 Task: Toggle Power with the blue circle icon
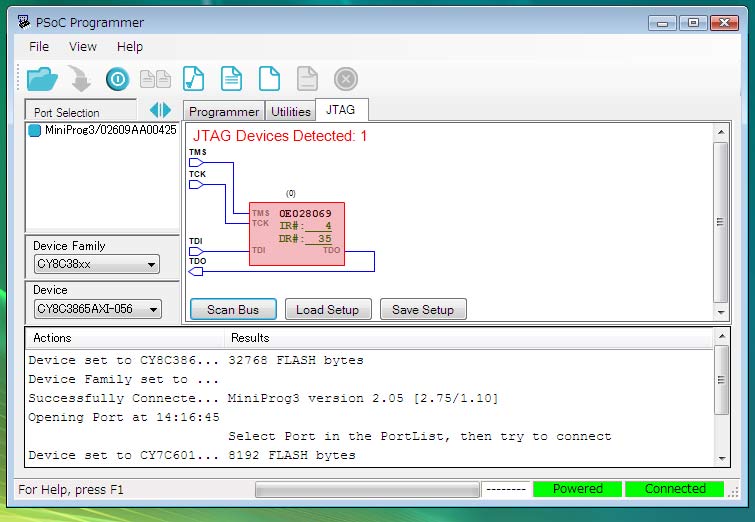[117, 79]
